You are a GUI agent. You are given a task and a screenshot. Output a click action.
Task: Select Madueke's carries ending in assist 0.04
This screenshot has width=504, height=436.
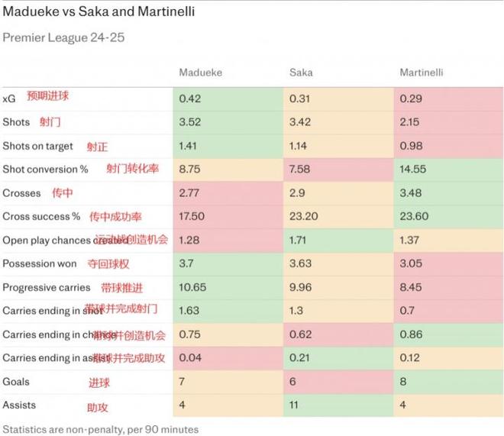(x=190, y=357)
